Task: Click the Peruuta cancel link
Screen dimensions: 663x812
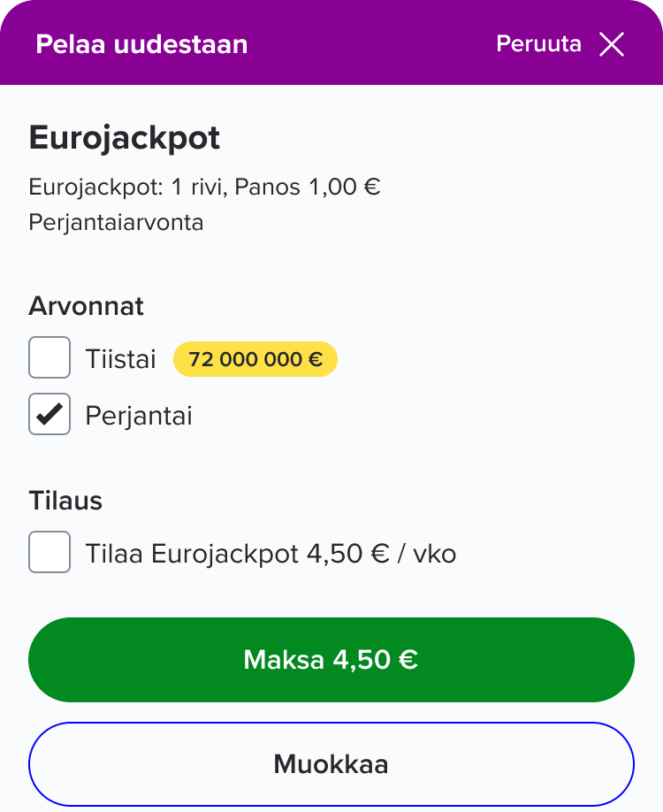Action: 538,44
